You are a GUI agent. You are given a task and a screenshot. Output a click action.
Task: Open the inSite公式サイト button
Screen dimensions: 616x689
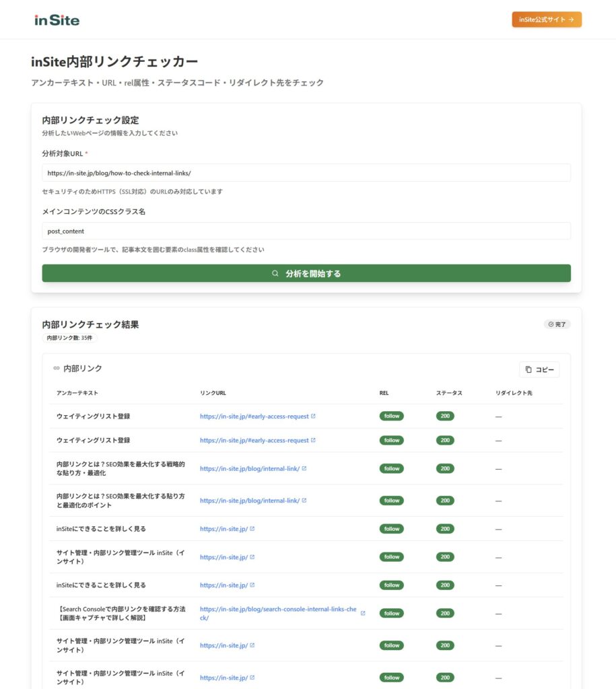pos(547,20)
